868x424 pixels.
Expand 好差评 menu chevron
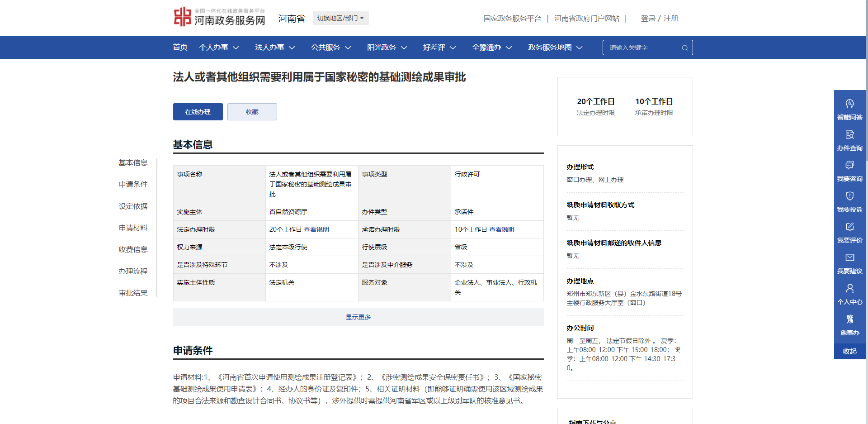[x=453, y=48]
